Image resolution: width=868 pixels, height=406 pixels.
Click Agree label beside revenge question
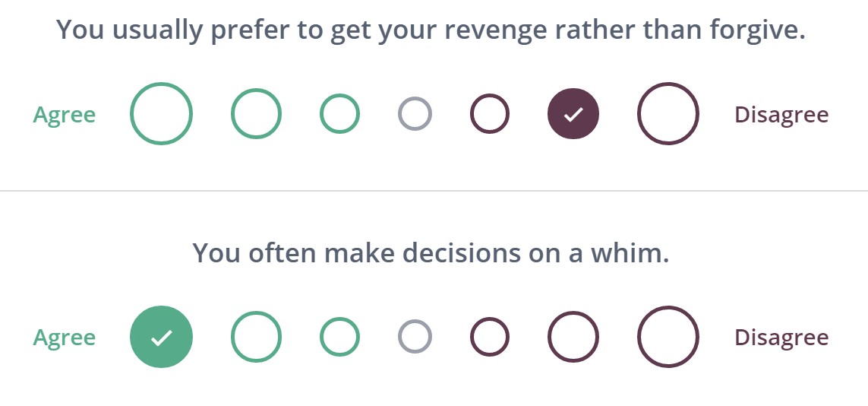tap(65, 115)
